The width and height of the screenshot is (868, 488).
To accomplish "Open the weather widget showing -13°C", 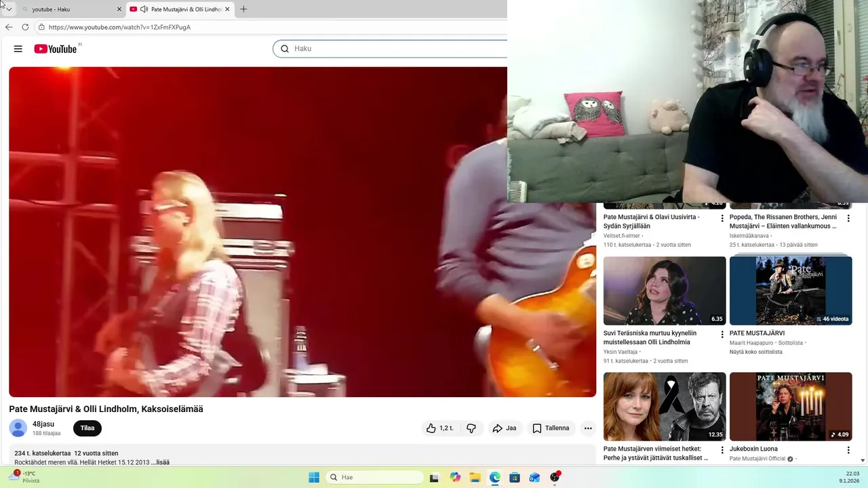I will [24, 477].
